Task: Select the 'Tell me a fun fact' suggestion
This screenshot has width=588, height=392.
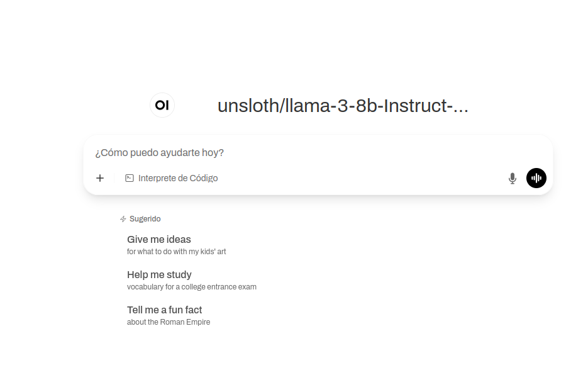Action: (164, 310)
